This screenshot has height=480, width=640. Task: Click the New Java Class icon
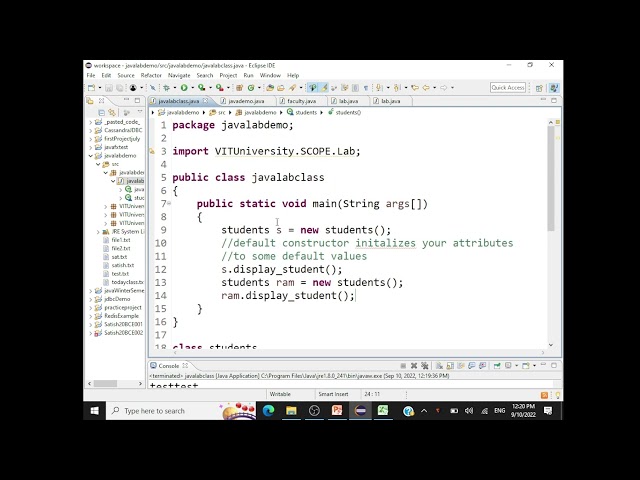(251, 88)
